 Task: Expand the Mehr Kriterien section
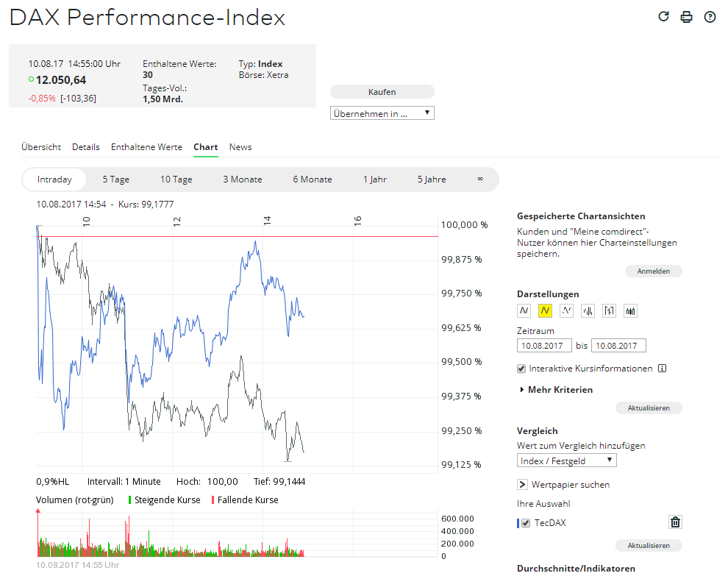[x=559, y=389]
